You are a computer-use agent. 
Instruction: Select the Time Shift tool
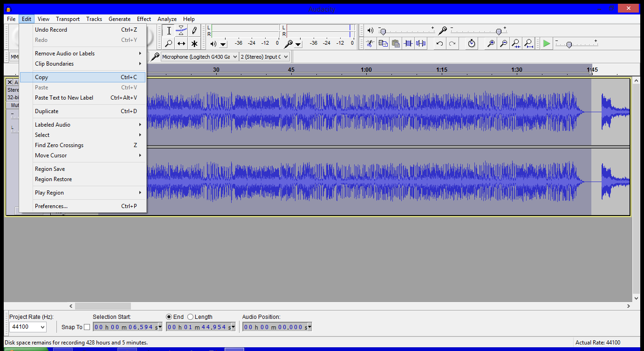click(x=181, y=44)
